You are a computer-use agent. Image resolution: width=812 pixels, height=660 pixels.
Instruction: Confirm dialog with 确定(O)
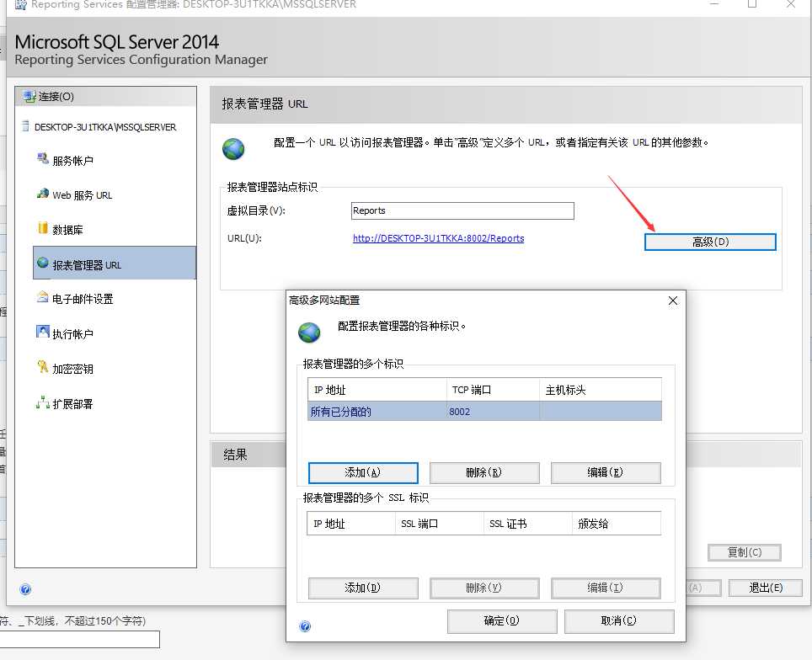tap(502, 621)
